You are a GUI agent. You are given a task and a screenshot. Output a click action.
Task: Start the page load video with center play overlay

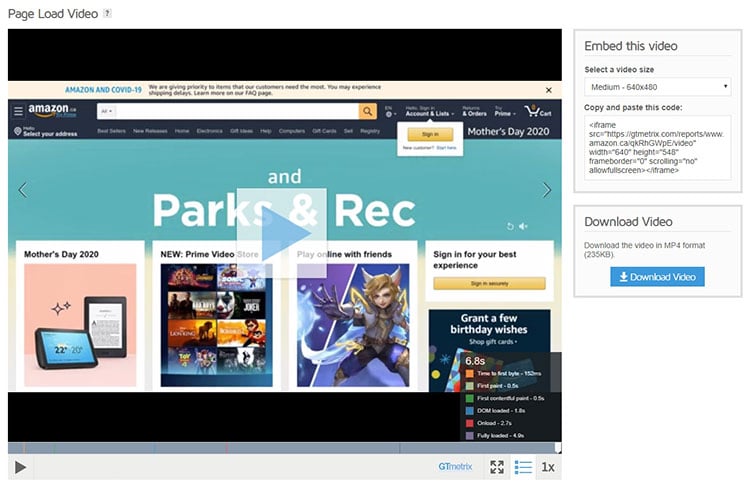pyautogui.click(x=282, y=233)
